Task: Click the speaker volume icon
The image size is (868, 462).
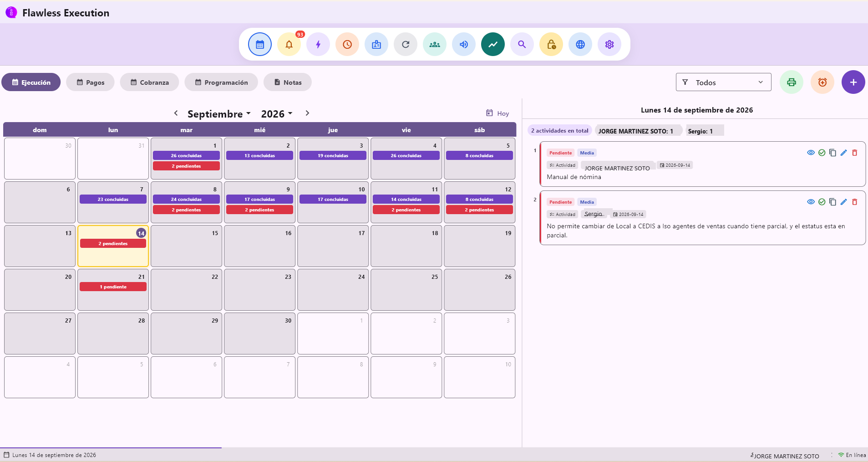Action: point(464,44)
